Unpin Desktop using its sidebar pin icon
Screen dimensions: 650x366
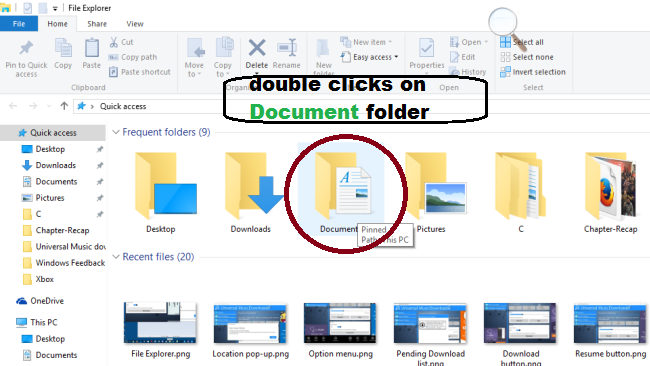[x=100, y=149]
